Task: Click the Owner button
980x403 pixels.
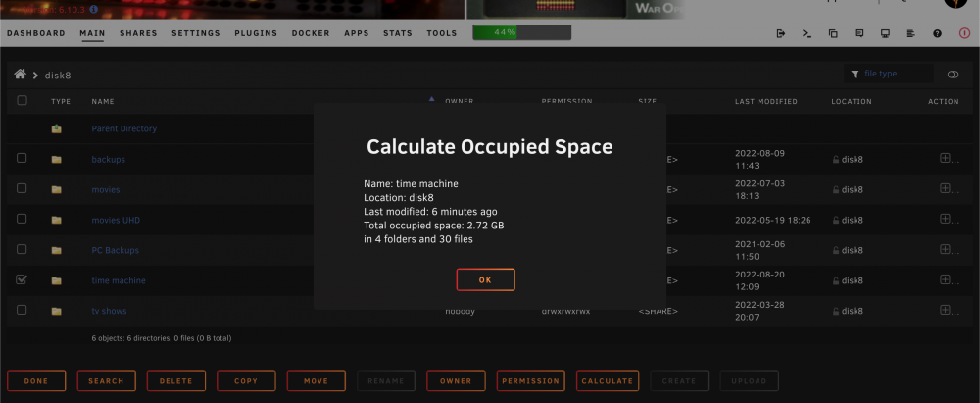Action: 457,381
